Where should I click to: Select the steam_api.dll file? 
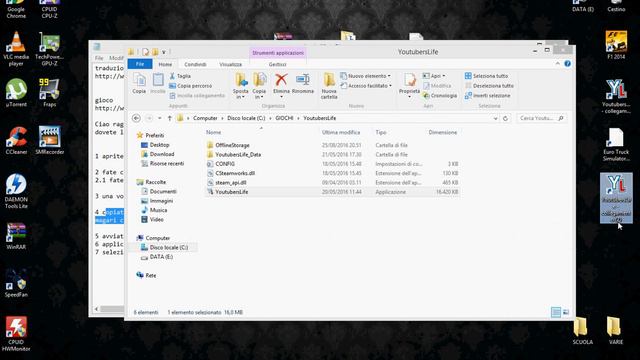point(231,182)
